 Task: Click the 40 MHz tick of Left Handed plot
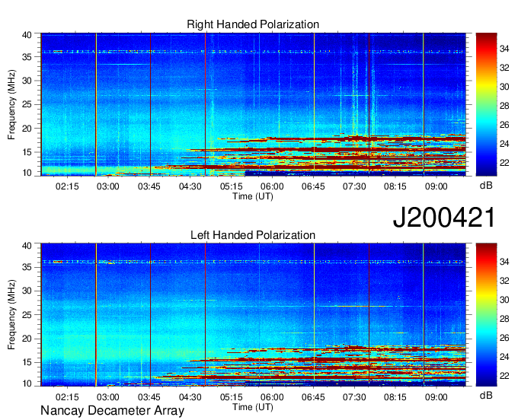click(x=27, y=246)
